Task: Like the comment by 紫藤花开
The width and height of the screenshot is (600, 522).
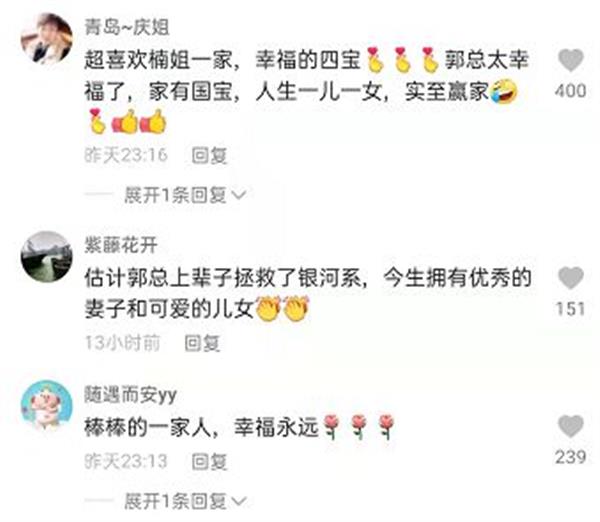Action: (571, 278)
